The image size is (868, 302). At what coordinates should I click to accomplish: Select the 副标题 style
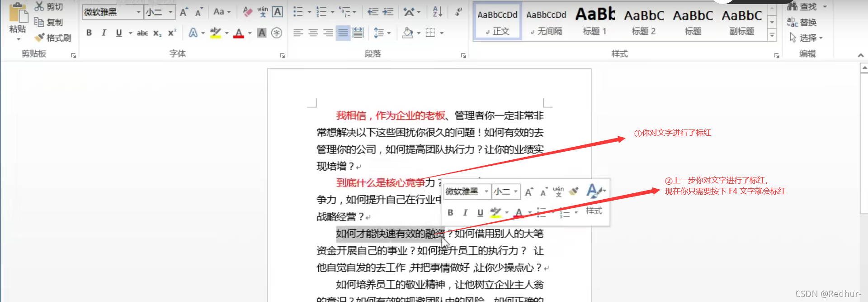point(741,21)
